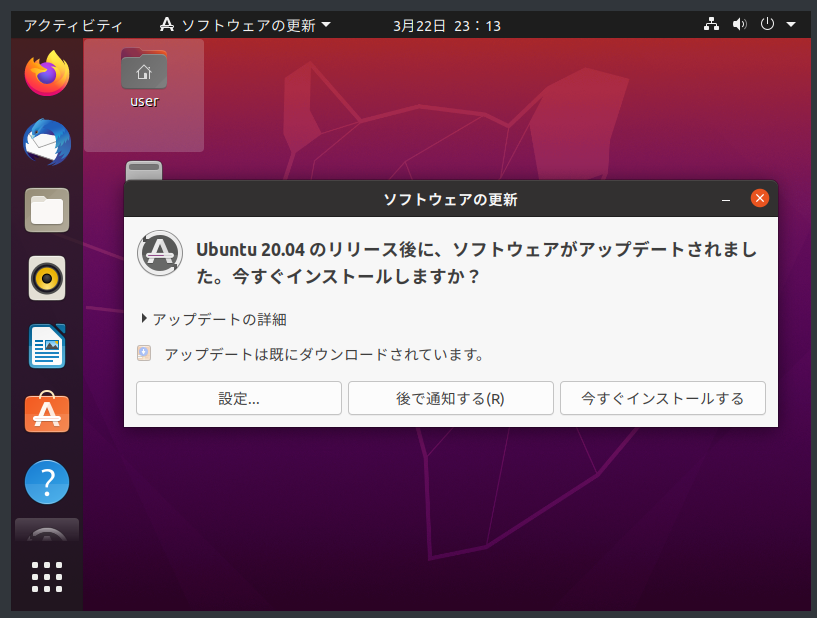This screenshot has height=618, width=817.
Task: Show all applications grid
Action: coord(47,577)
